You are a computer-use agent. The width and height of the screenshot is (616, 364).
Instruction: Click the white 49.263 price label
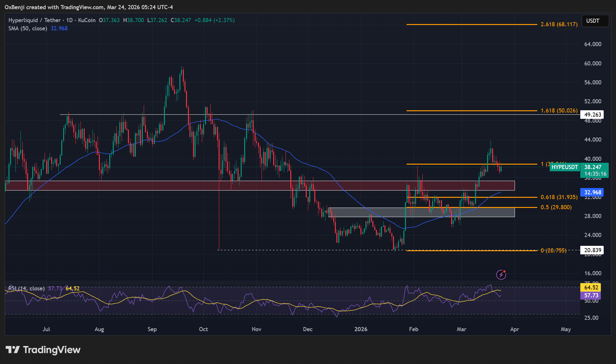pyautogui.click(x=592, y=115)
